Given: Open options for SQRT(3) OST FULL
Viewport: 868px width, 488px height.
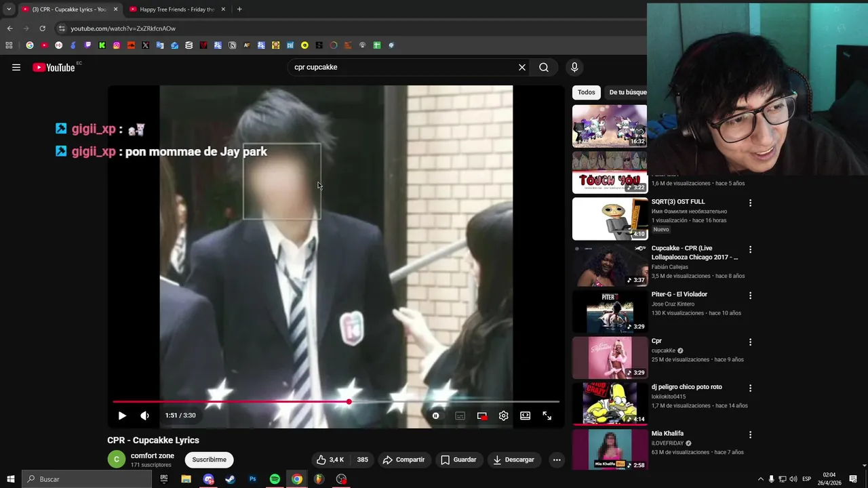Looking at the screenshot, I should click(x=750, y=203).
